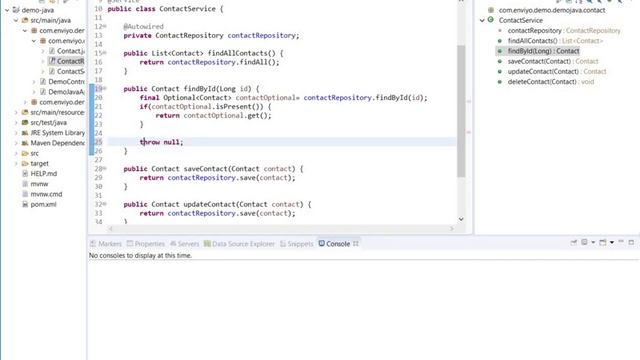The image size is (640, 360).
Task: Click the target folder icon
Action: click(x=25, y=163)
